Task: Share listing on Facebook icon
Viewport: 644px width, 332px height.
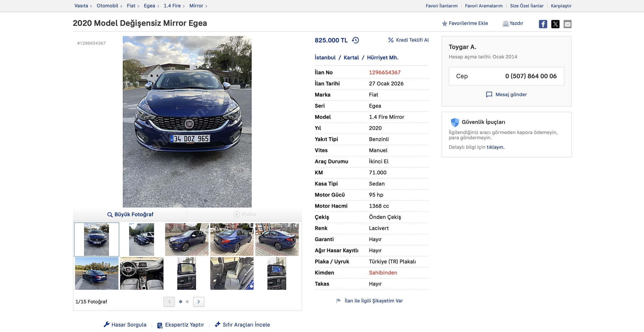Action: pos(543,24)
